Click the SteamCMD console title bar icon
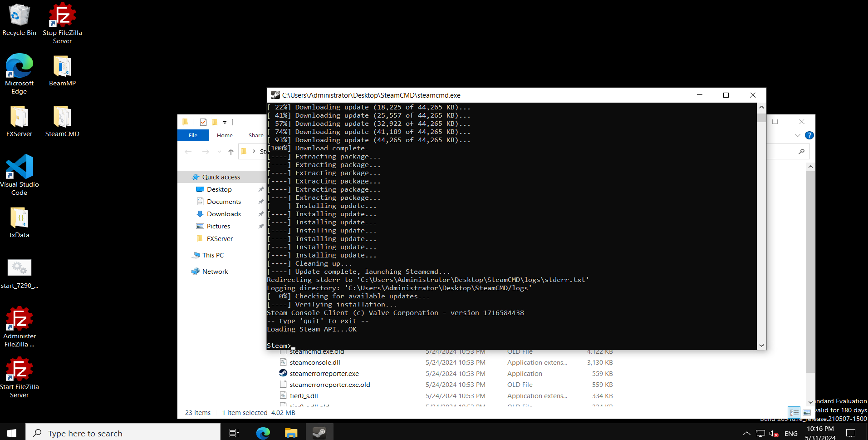This screenshot has width=868, height=440. coord(275,95)
